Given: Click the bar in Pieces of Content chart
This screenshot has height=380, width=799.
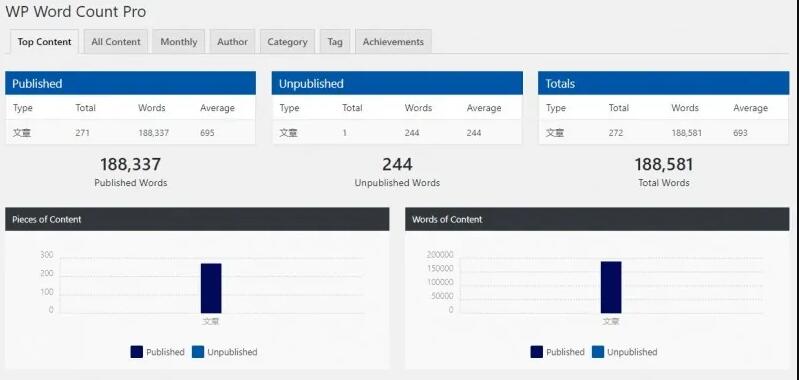Looking at the screenshot, I should 211,288.
